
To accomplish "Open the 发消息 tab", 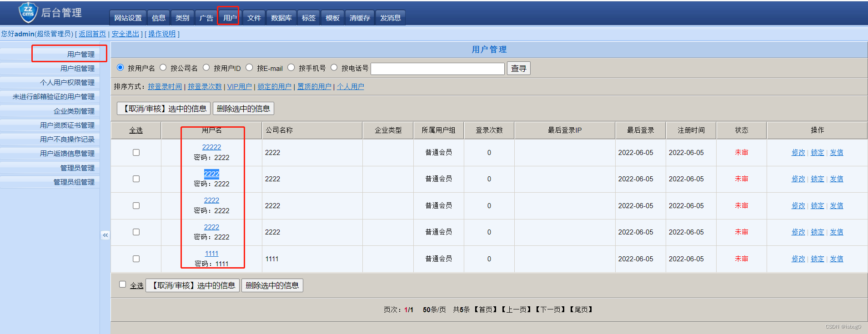I will 391,18.
